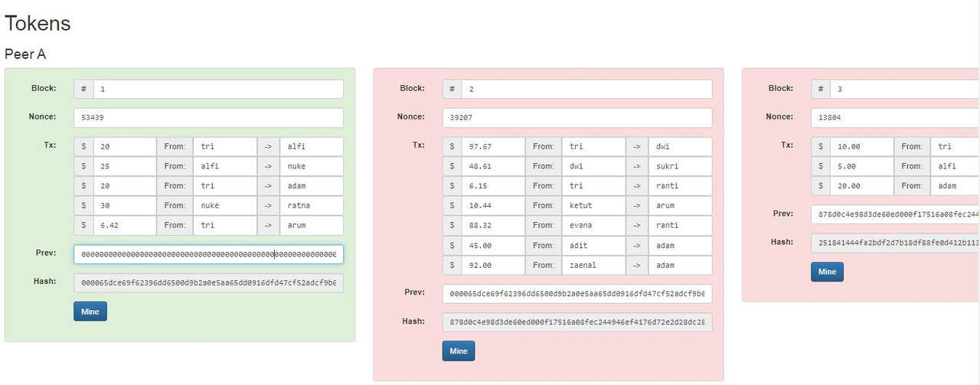This screenshot has height=385, width=980.
Task: Edit the block number field showing 1
Action: pos(218,89)
